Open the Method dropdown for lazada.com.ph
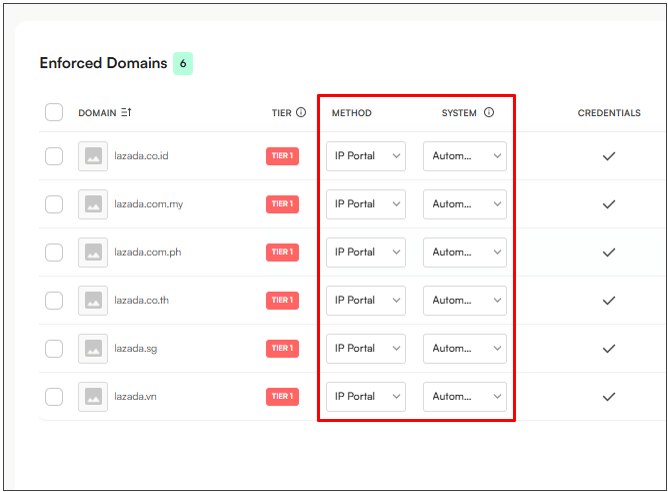Screen dimensions: 668x492 [x=366, y=252]
